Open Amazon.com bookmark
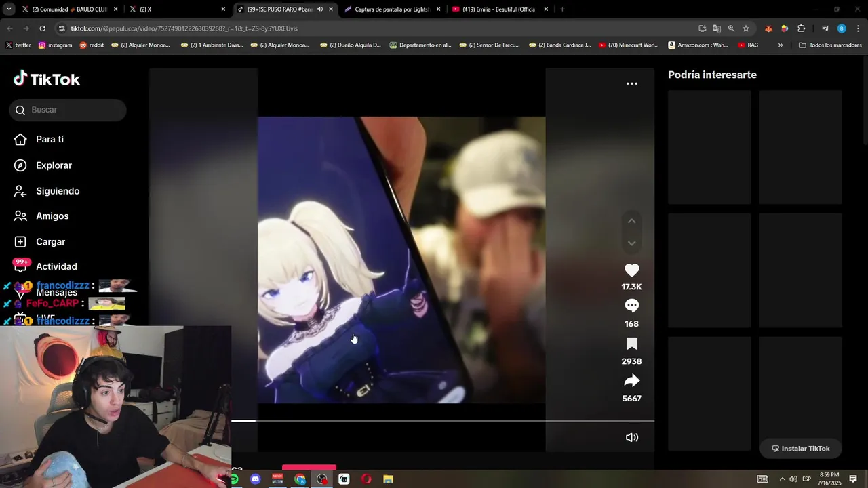The image size is (868, 488). [698, 45]
